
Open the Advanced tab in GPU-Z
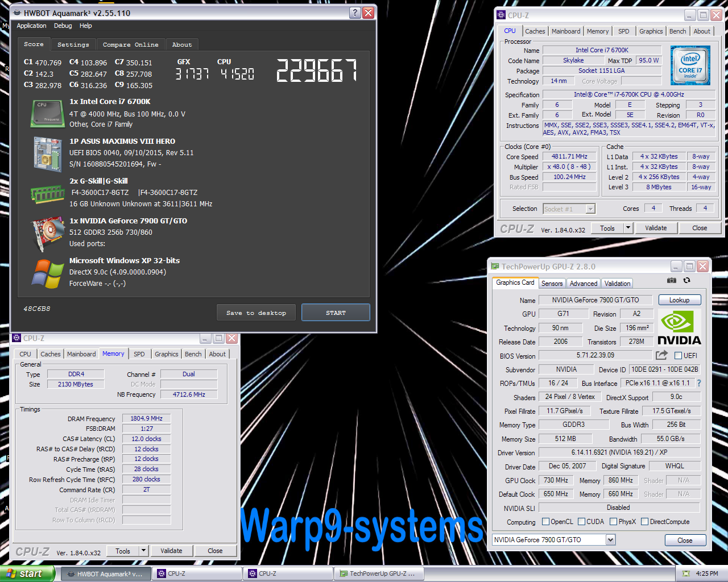584,283
